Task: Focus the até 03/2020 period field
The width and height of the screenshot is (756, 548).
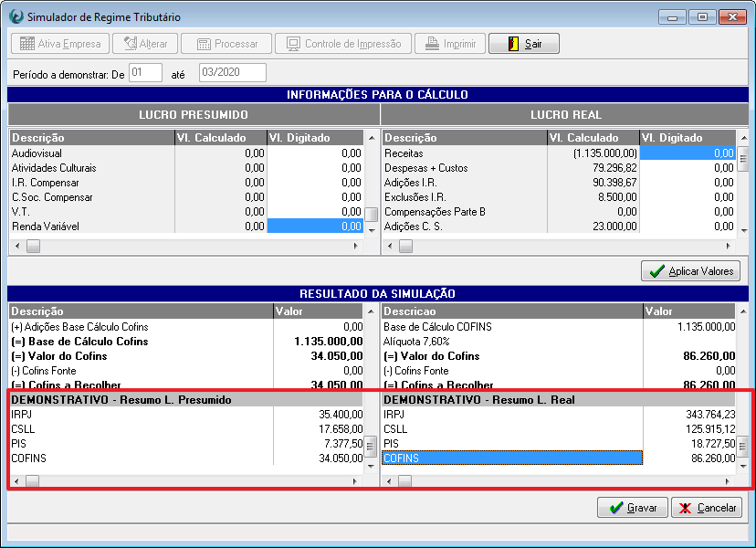Action: pos(233,72)
